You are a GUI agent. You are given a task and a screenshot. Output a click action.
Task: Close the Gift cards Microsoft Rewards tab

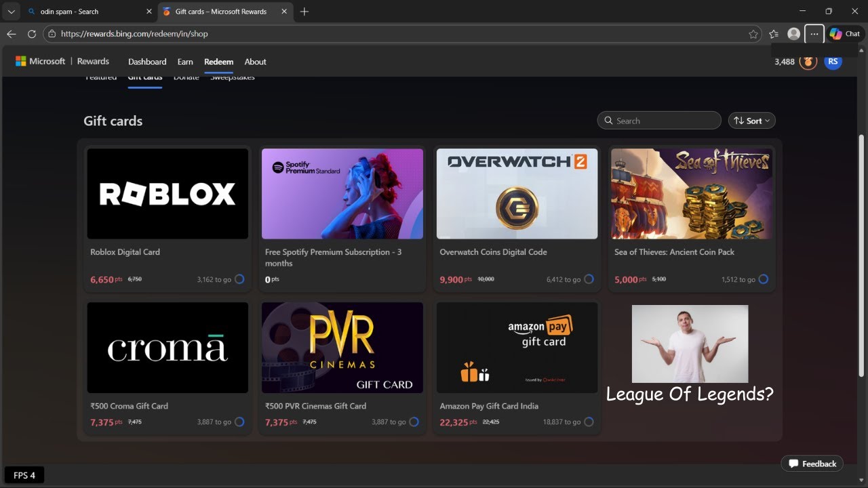284,12
